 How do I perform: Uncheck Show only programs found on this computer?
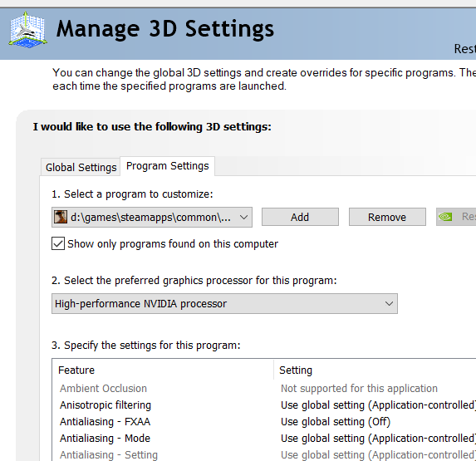58,243
